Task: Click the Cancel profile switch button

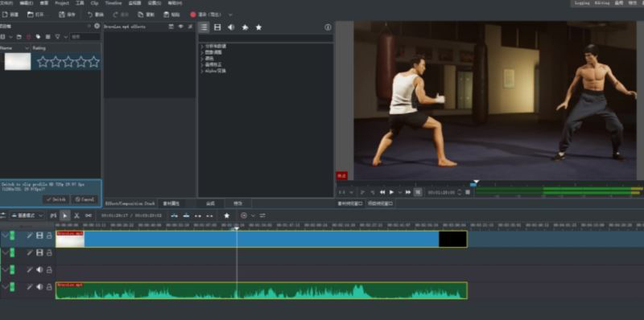Action: coord(85,199)
